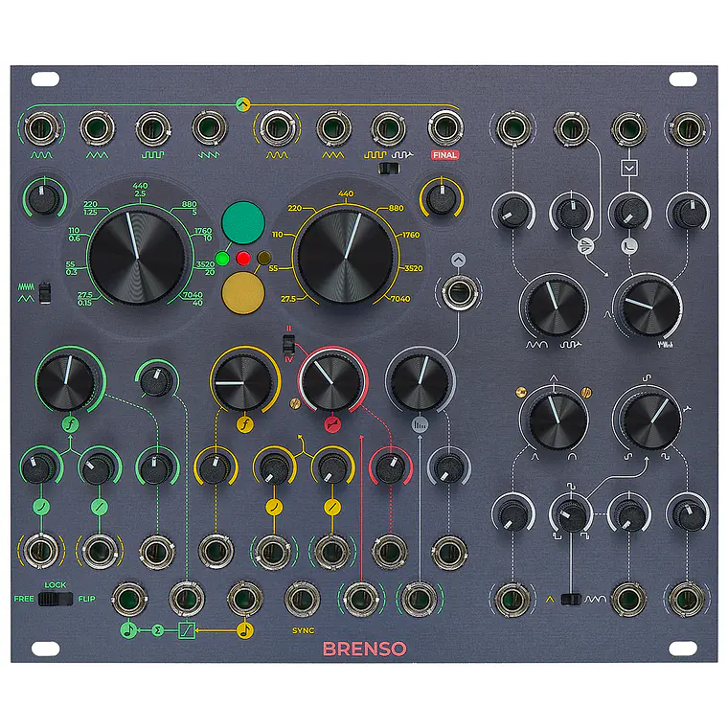728x728 pixels.
Task: Click the green-yellow chevron icon at top
Action: 242,104
